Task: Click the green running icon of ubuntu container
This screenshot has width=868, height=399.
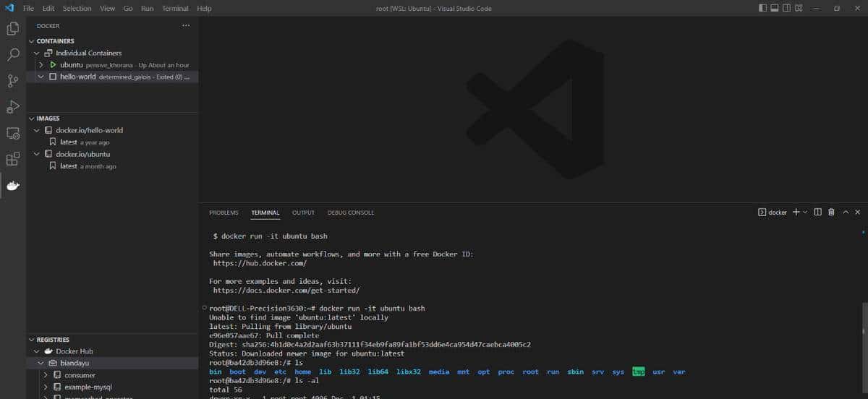Action: click(x=53, y=64)
